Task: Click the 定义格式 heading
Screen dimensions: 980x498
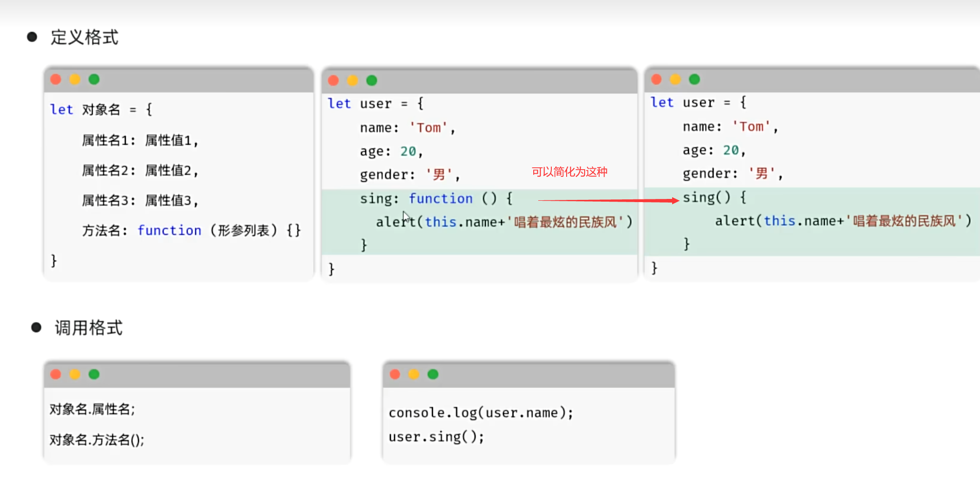Action: tap(84, 37)
